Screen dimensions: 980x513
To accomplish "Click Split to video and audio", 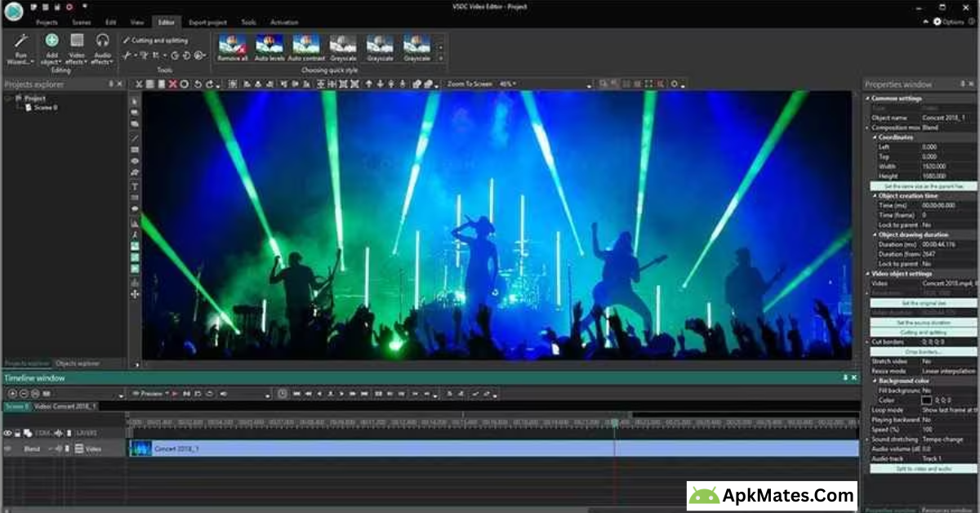I will coord(923,468).
